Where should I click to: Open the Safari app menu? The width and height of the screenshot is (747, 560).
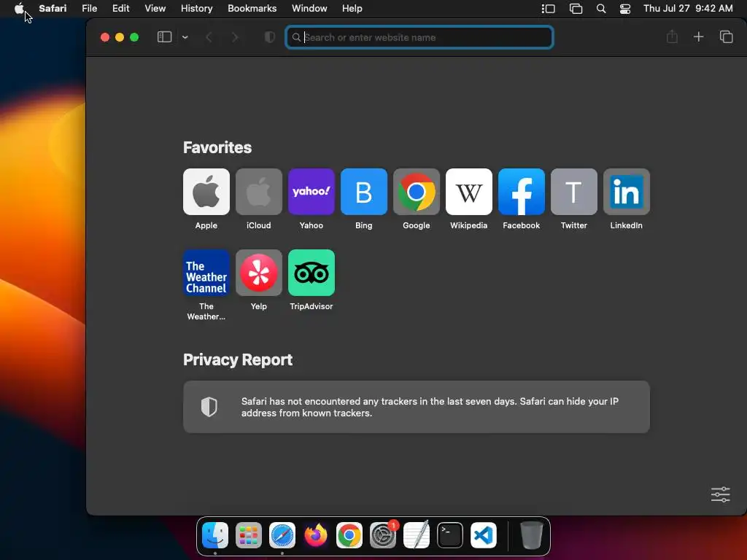[x=53, y=8]
